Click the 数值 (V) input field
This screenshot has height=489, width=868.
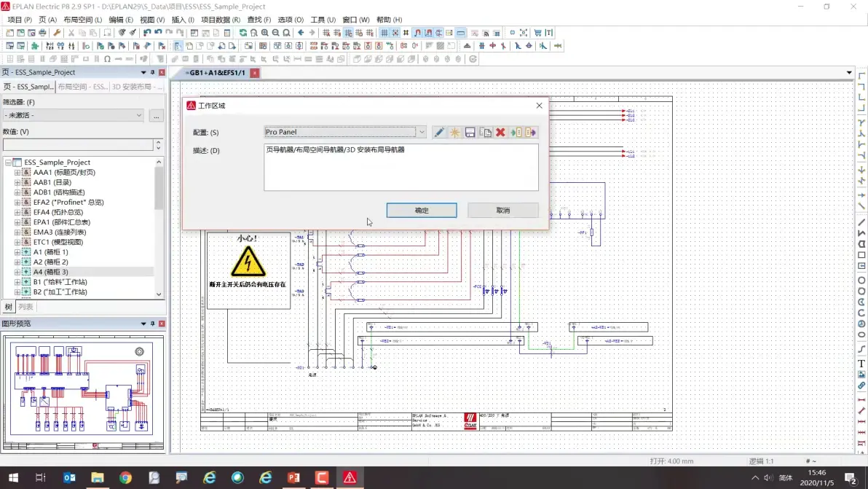click(78, 145)
